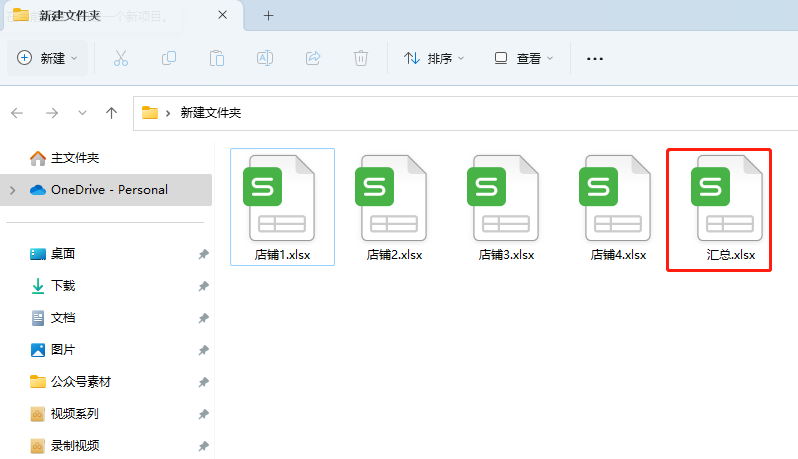Select the 店铺2.xlsx file icon

(391, 198)
